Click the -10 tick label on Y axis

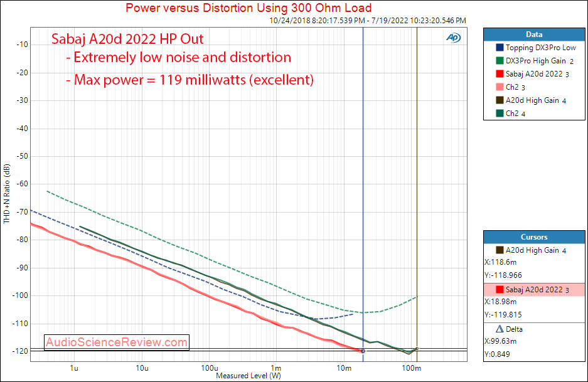22,45
